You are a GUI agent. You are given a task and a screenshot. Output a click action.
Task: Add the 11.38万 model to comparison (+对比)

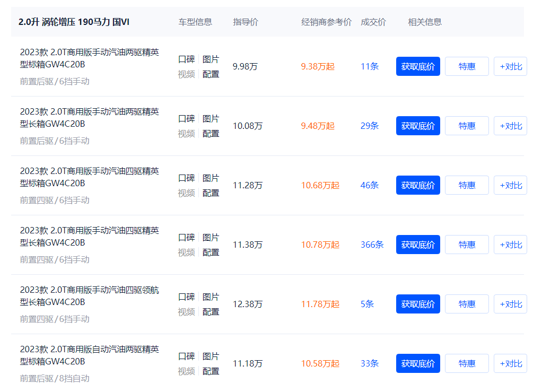(x=510, y=245)
